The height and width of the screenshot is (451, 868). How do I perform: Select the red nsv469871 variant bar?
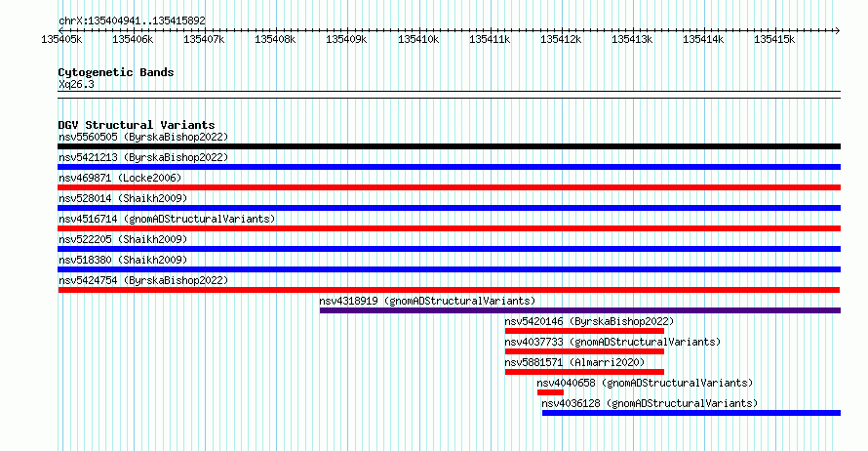point(449,187)
